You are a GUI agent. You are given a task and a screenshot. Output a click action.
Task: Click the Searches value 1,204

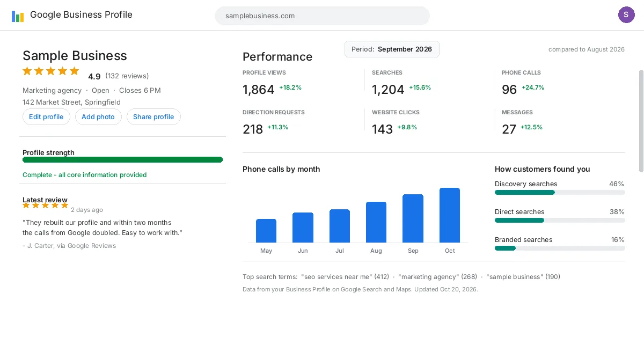388,90
